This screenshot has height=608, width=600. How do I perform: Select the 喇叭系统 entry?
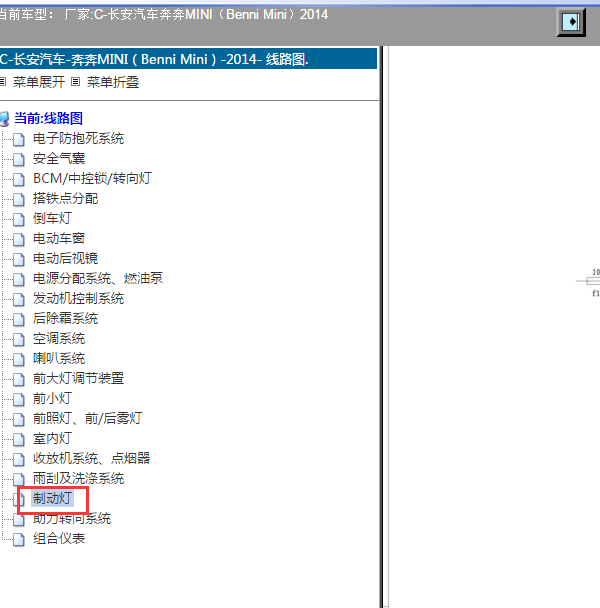click(x=59, y=358)
